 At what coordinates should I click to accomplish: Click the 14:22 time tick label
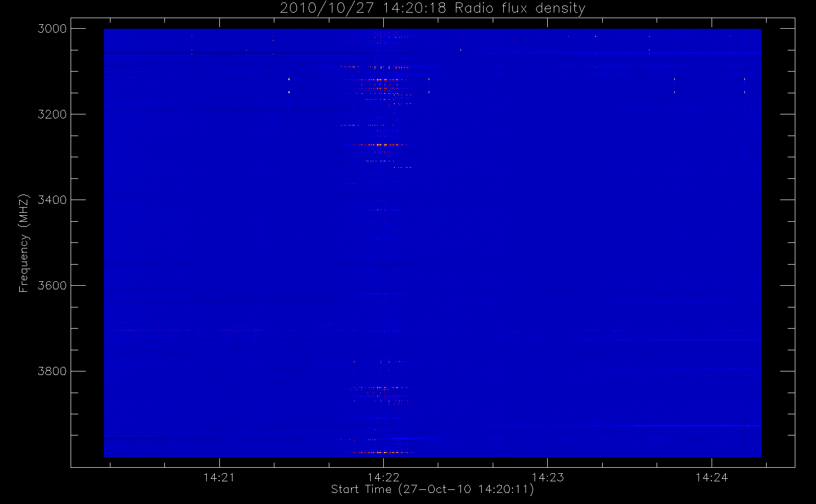click(x=383, y=477)
